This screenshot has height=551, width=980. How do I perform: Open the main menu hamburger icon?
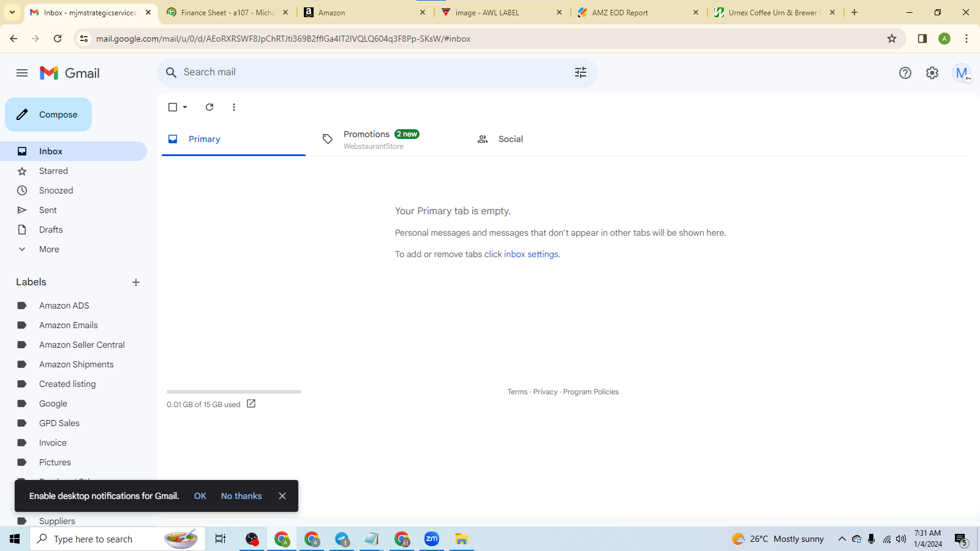pyautogui.click(x=22, y=73)
